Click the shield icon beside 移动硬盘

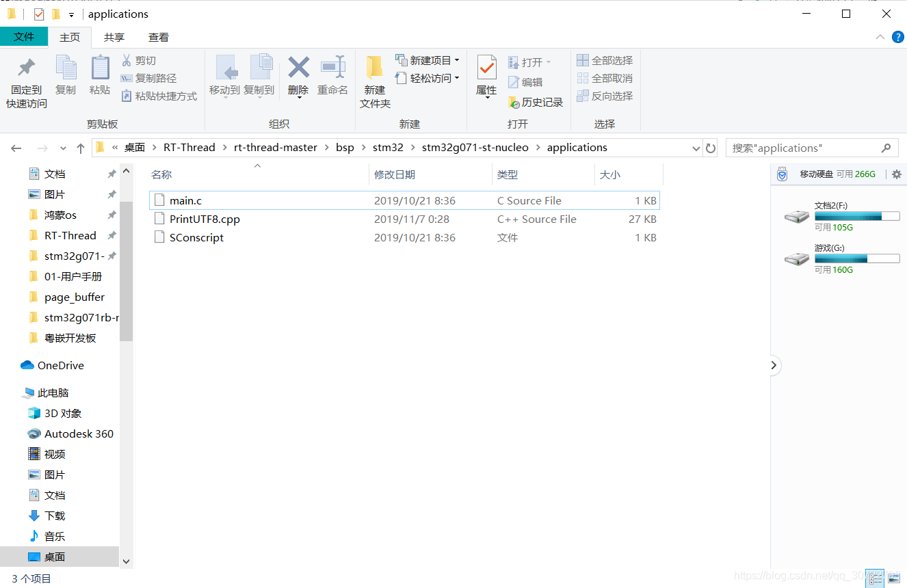point(783,174)
